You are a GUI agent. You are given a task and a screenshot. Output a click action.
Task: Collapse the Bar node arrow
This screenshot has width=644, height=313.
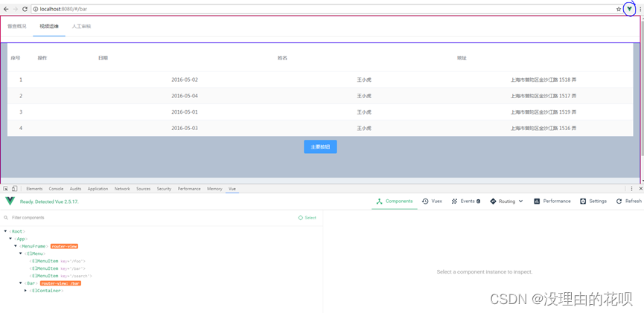tap(20, 283)
